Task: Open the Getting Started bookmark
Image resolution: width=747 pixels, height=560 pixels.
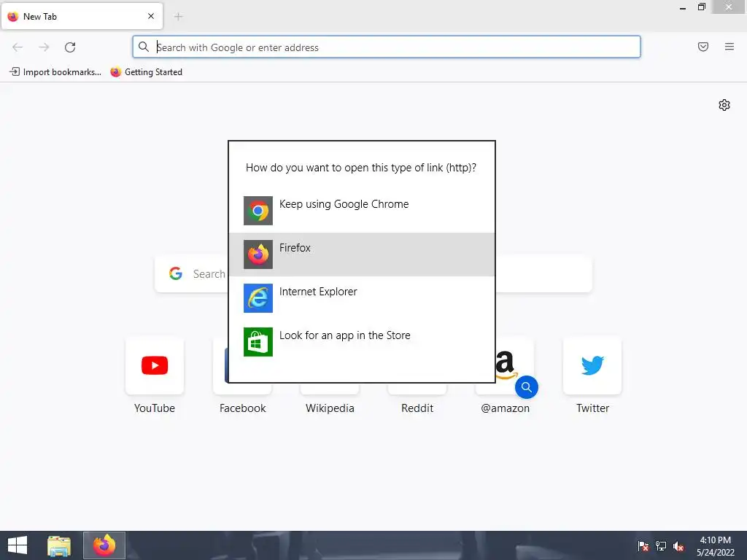Action: click(x=146, y=72)
